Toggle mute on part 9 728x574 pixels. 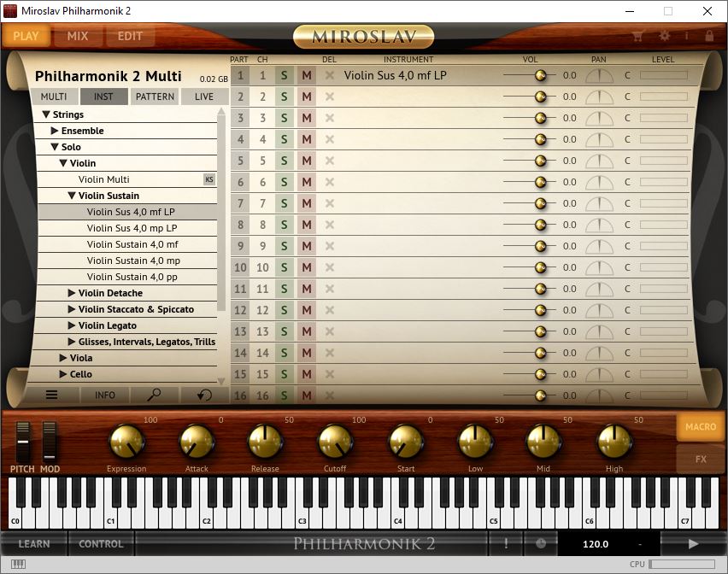(x=307, y=246)
